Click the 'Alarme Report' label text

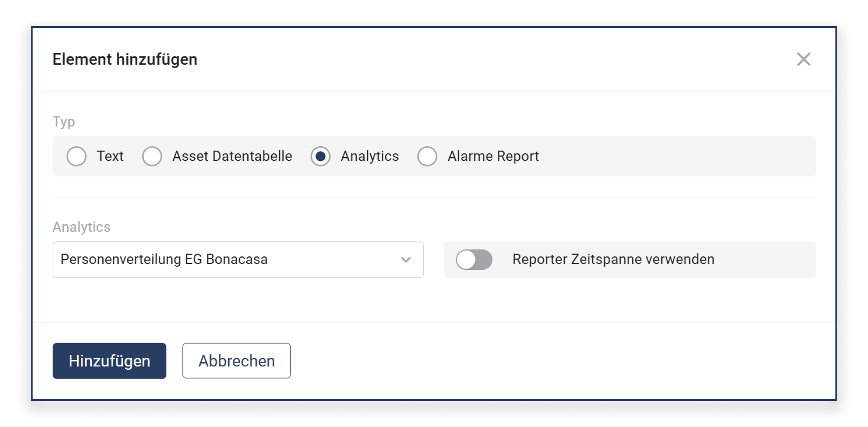point(493,156)
